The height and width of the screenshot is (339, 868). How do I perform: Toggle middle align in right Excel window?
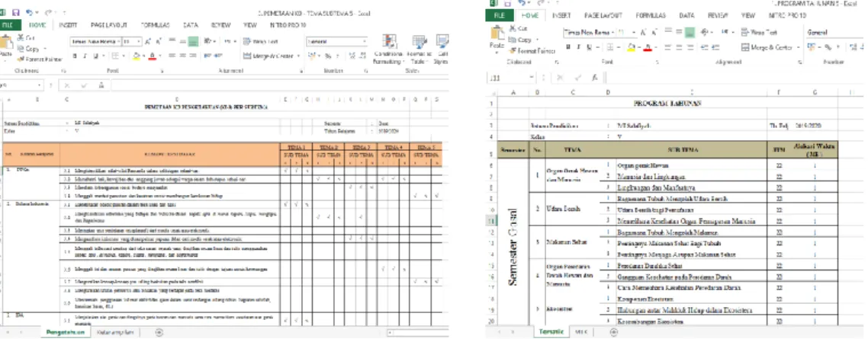[x=680, y=33]
